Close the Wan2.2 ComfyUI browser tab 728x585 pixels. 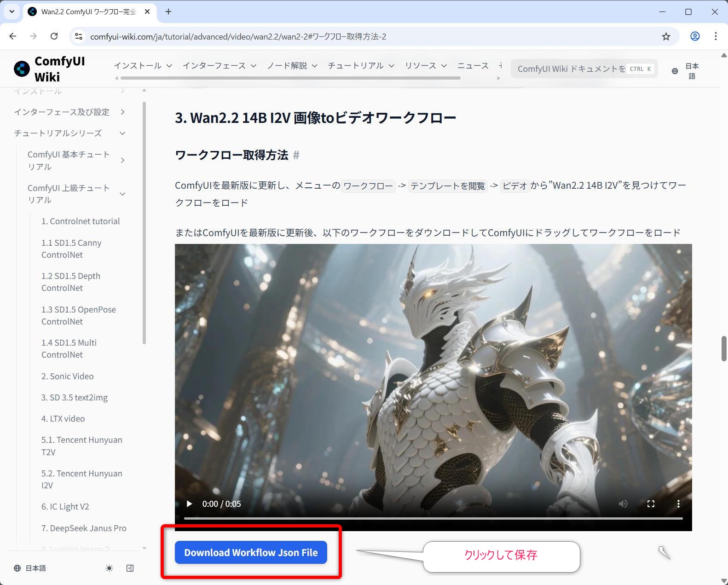pos(147,12)
